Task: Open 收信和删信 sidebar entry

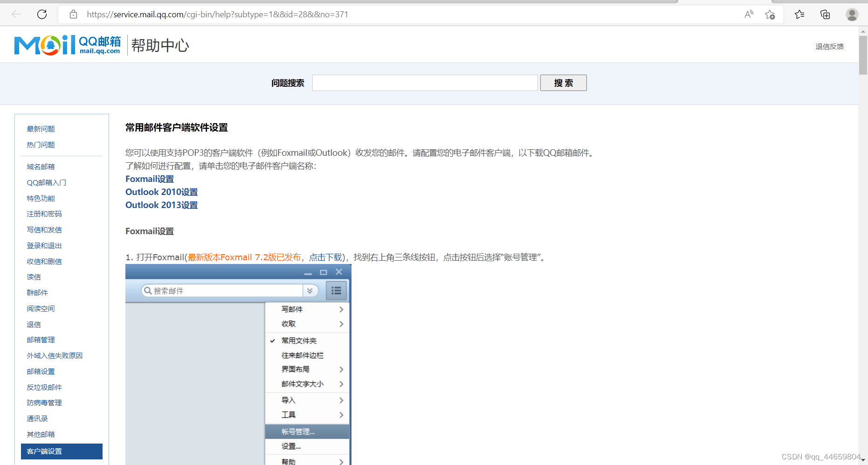Action: click(x=44, y=261)
